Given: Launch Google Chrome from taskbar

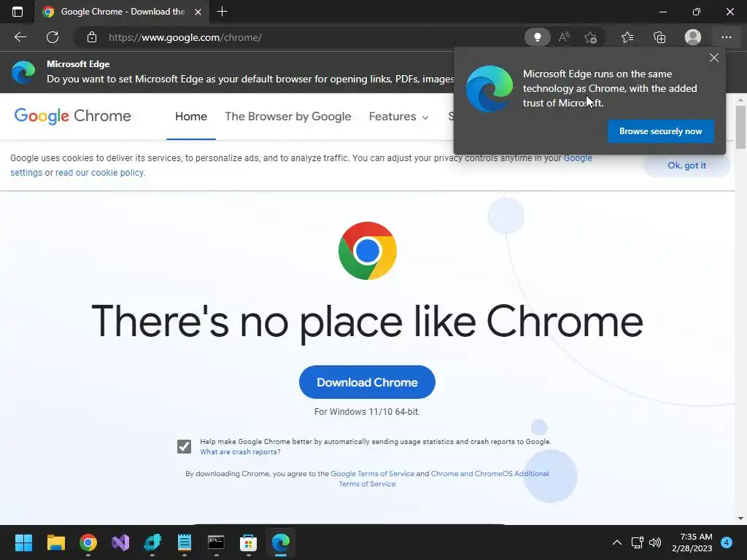Looking at the screenshot, I should point(88,542).
